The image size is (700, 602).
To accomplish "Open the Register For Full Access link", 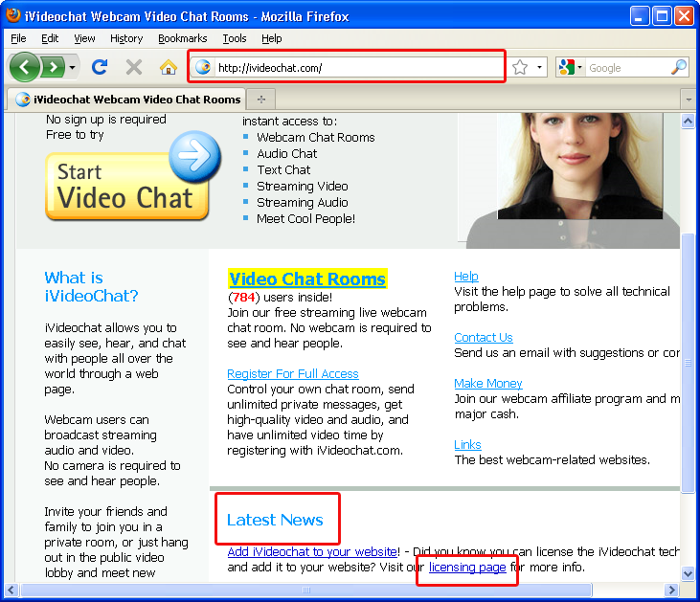I will [293, 373].
